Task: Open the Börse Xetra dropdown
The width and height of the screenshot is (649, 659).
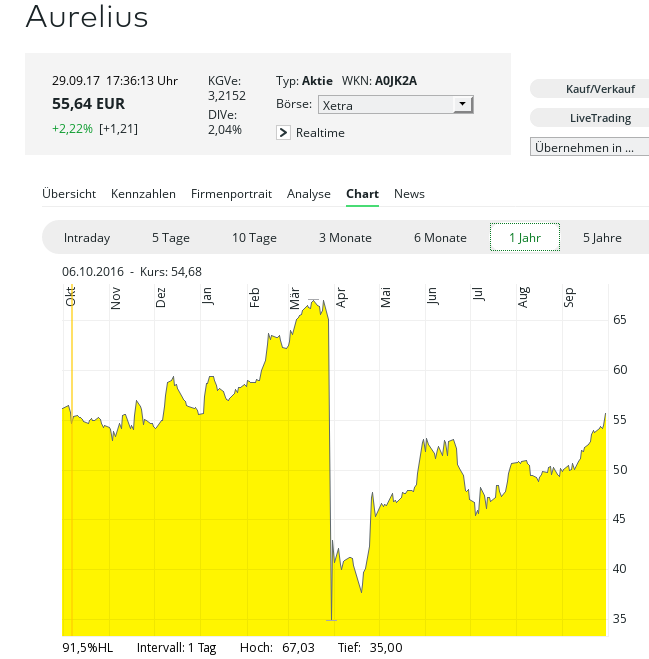Action: 395,105
